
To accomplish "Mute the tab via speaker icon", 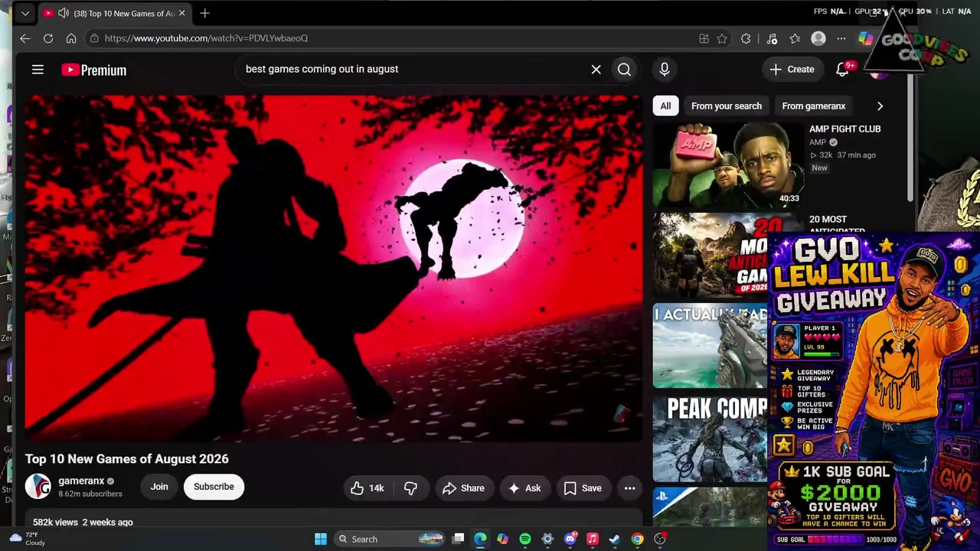I will [x=63, y=13].
